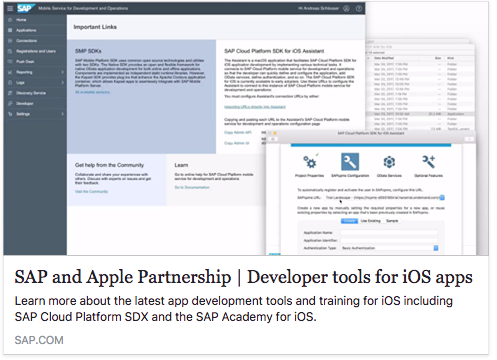
Task: Select Project Properties step icon in Assistant
Action: (x=309, y=162)
